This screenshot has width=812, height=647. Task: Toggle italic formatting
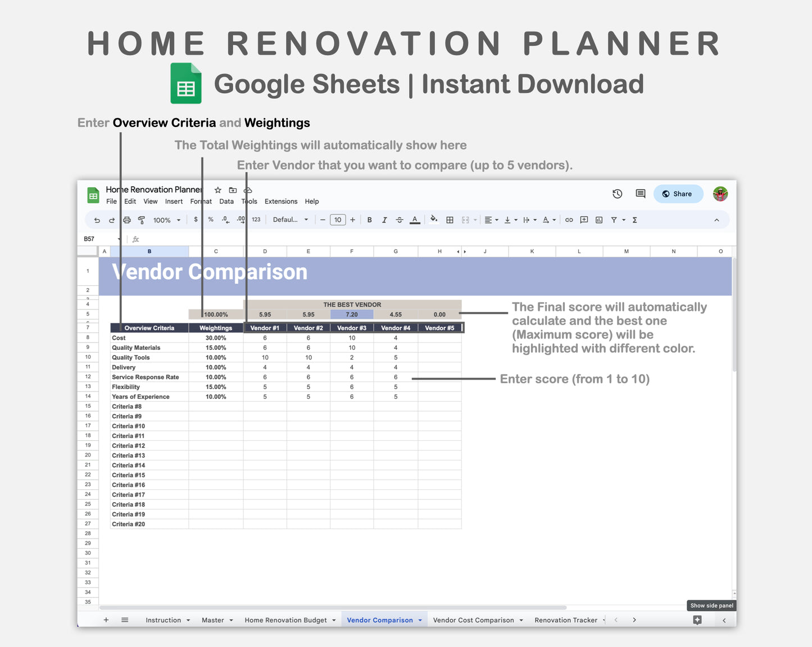point(384,220)
